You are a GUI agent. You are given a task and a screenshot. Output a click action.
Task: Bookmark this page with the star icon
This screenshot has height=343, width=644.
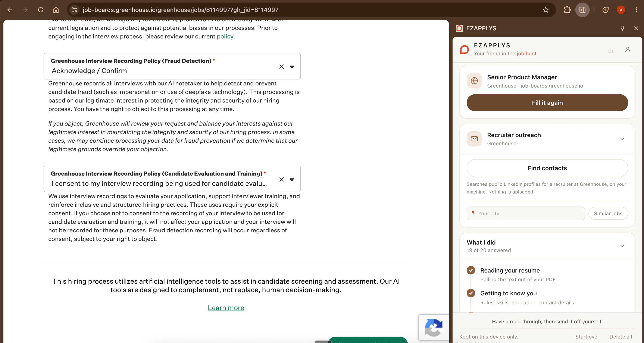click(x=546, y=10)
